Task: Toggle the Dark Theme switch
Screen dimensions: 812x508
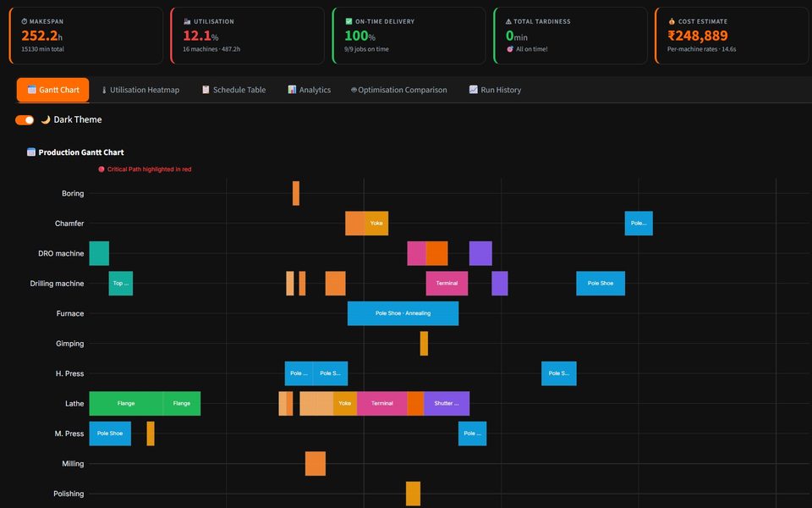Action: [25, 119]
